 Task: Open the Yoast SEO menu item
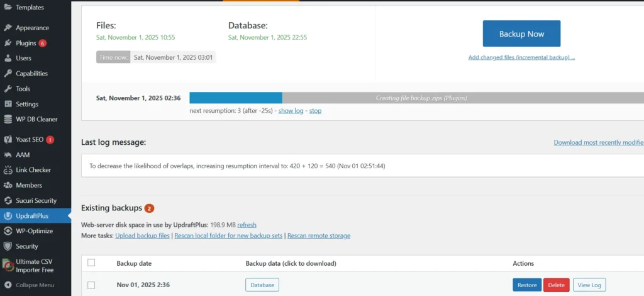[x=30, y=139]
